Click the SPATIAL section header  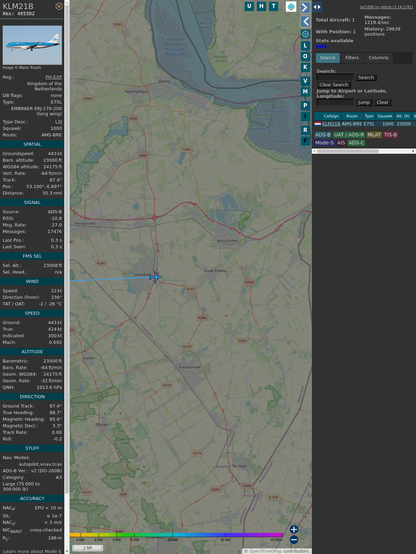pos(32,144)
